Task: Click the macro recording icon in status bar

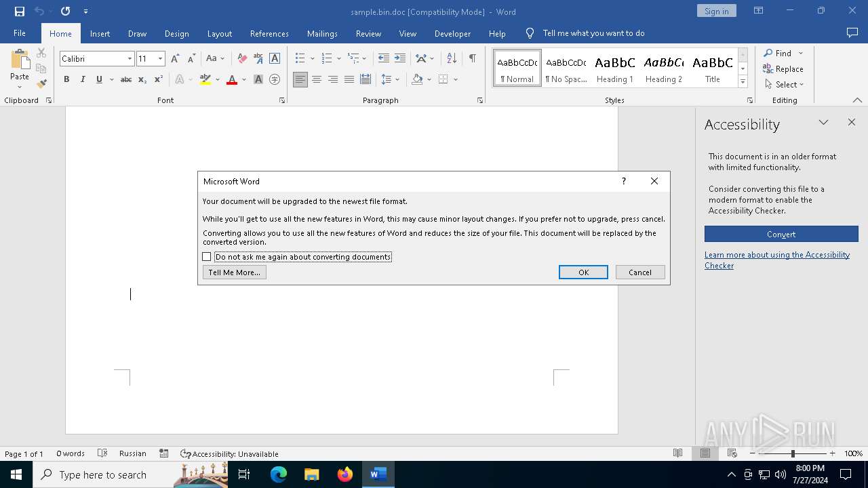Action: tap(164, 453)
